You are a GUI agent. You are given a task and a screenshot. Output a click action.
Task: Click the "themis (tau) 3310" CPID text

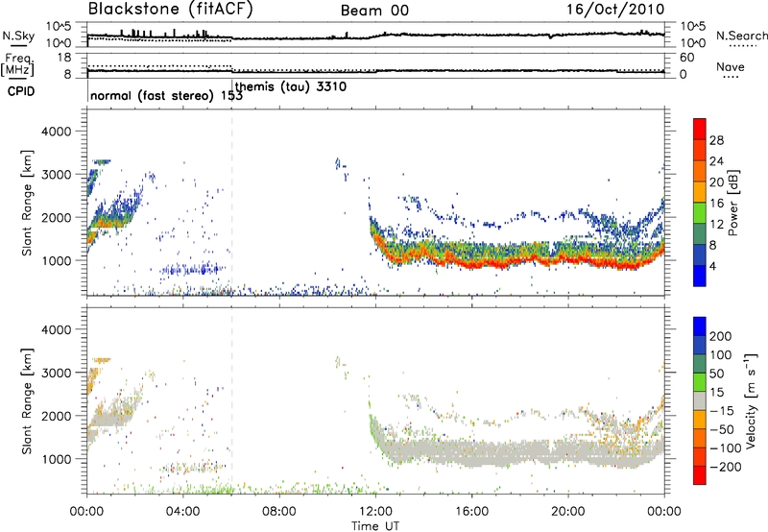click(x=291, y=87)
